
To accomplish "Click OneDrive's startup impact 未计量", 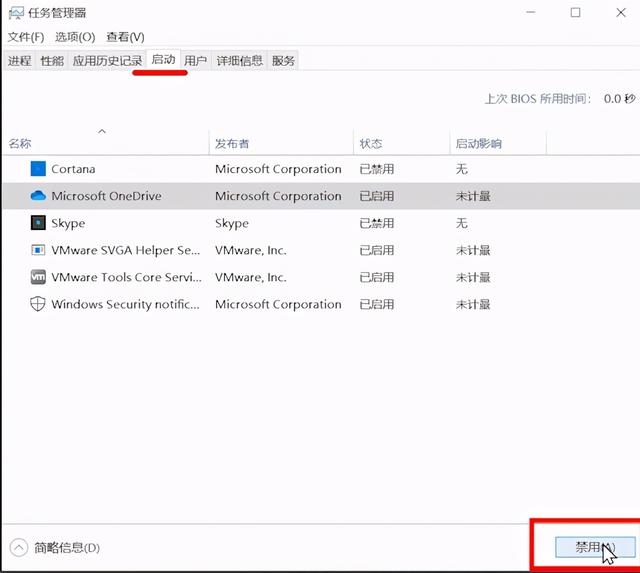I will 473,196.
